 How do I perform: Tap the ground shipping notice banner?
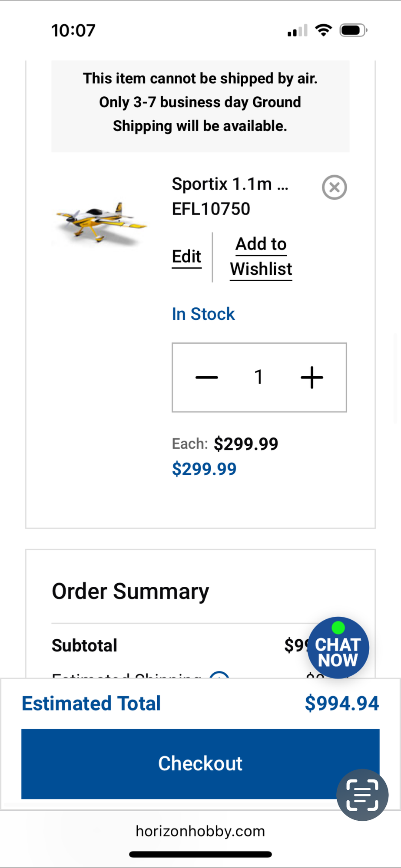200,102
